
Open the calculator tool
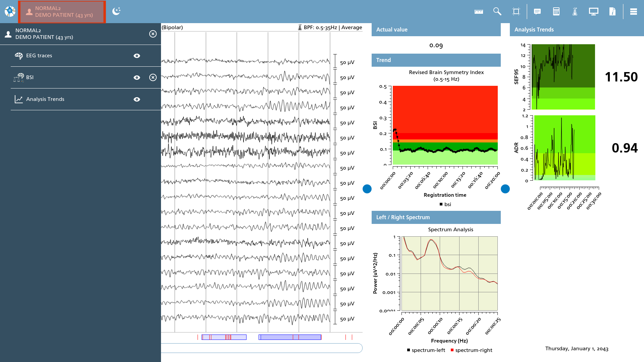(x=556, y=11)
